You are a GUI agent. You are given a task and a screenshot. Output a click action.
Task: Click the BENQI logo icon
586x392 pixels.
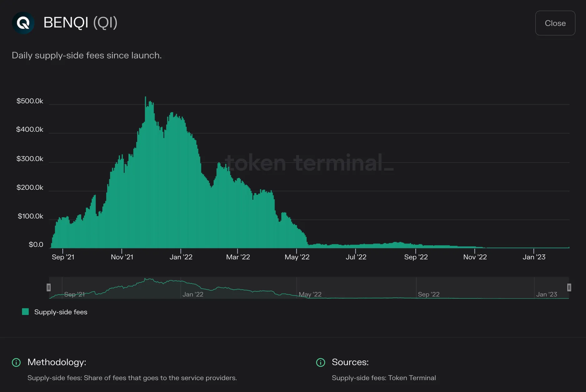(23, 23)
